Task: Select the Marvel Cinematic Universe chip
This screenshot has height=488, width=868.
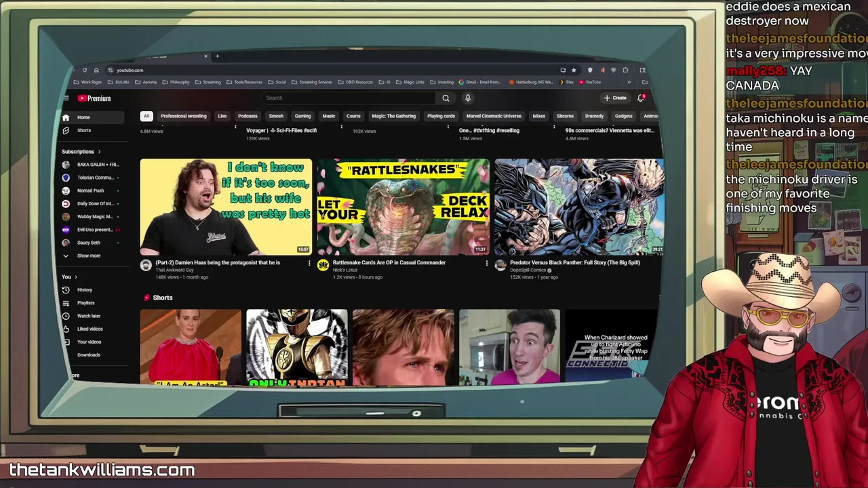Action: pyautogui.click(x=494, y=116)
